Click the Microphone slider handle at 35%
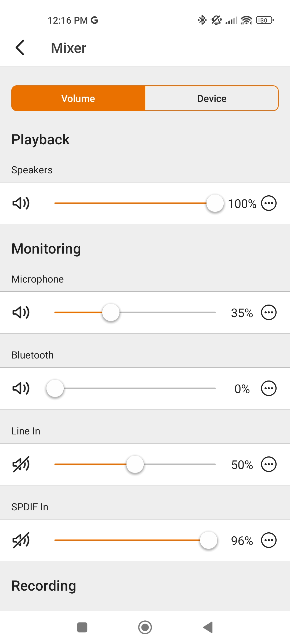The height and width of the screenshot is (644, 290). (111, 312)
